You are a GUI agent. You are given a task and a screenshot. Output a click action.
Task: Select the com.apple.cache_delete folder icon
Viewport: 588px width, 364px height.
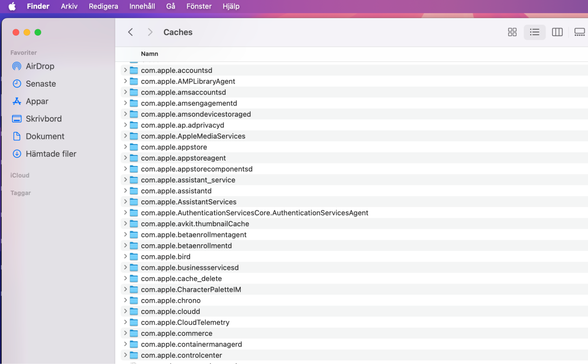click(x=134, y=279)
